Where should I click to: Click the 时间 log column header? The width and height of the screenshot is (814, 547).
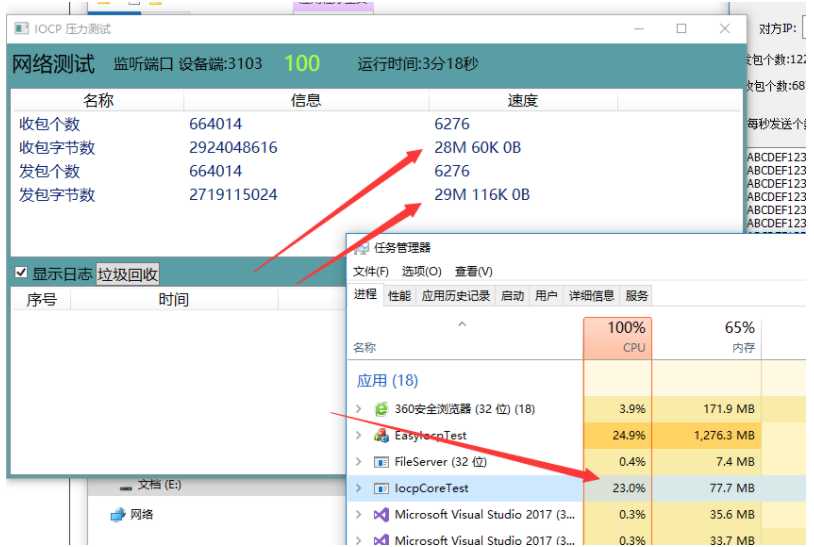(x=174, y=299)
